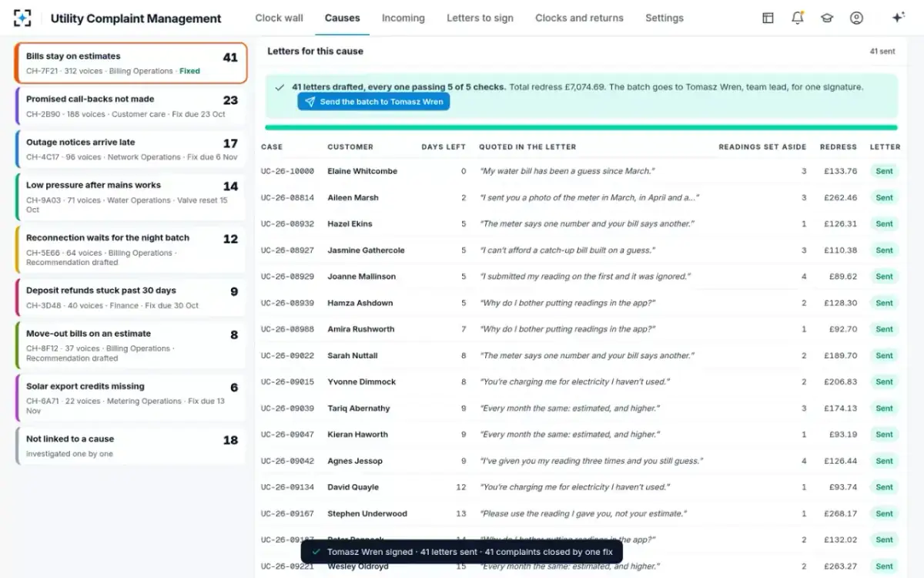The width and height of the screenshot is (924, 578).
Task: Click customer Tariq Abernathy
Action: point(359,408)
